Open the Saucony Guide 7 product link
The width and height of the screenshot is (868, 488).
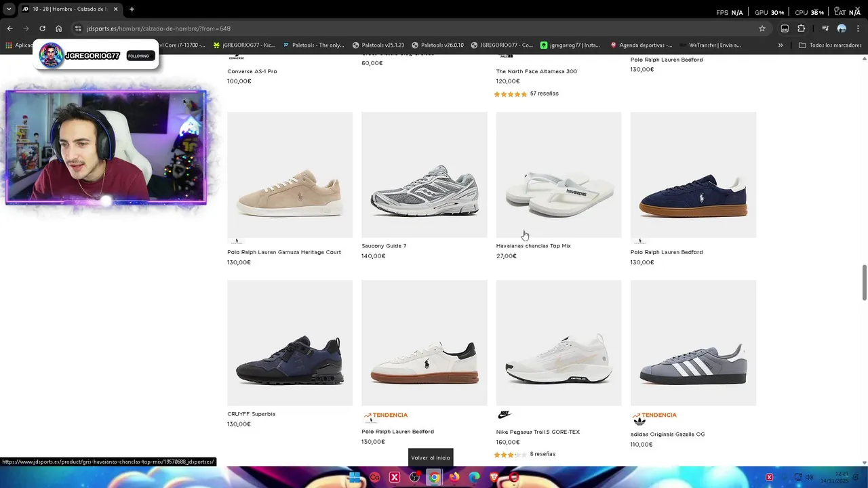384,246
